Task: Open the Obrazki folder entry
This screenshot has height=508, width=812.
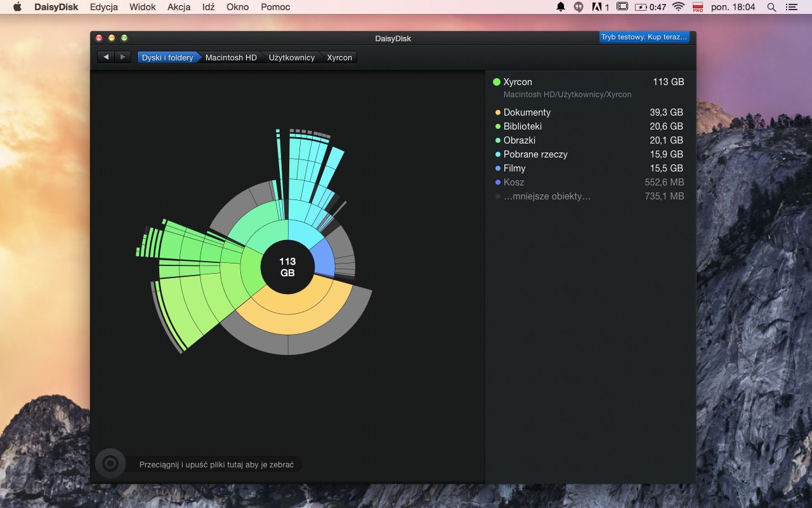Action: tap(589, 140)
